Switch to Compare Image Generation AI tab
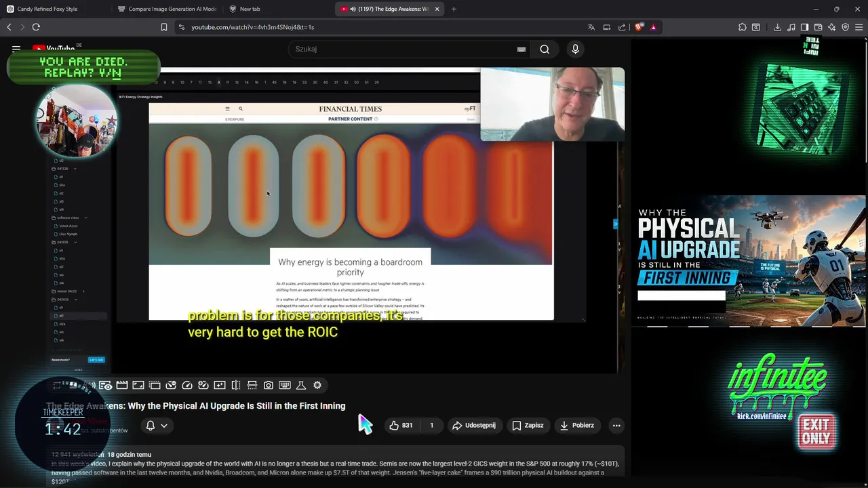868x488 pixels. click(167, 9)
